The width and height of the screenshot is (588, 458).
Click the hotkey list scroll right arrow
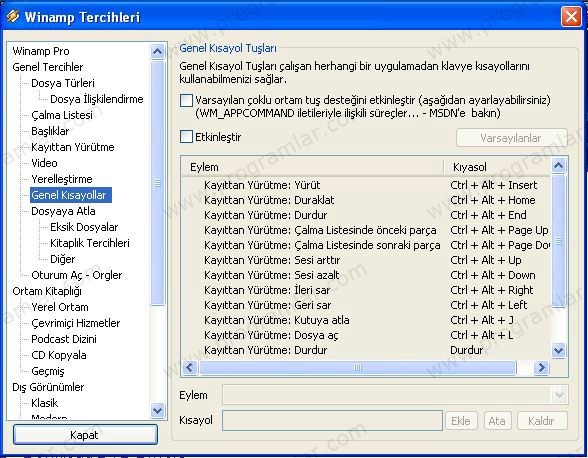click(541, 367)
